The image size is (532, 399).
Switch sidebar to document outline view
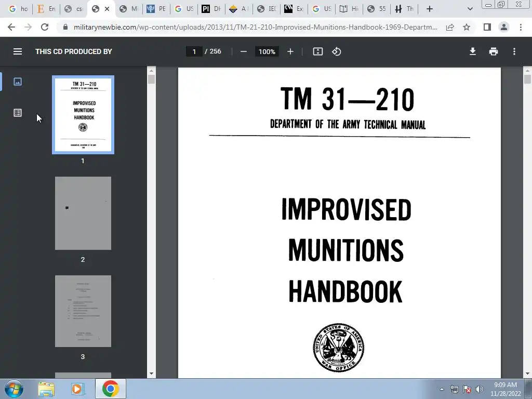(18, 113)
